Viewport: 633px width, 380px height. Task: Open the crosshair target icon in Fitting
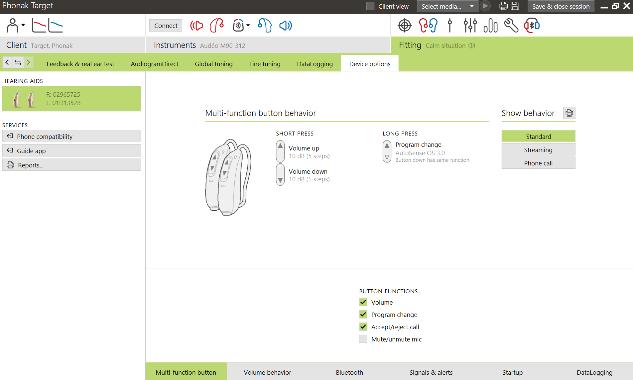[405, 25]
